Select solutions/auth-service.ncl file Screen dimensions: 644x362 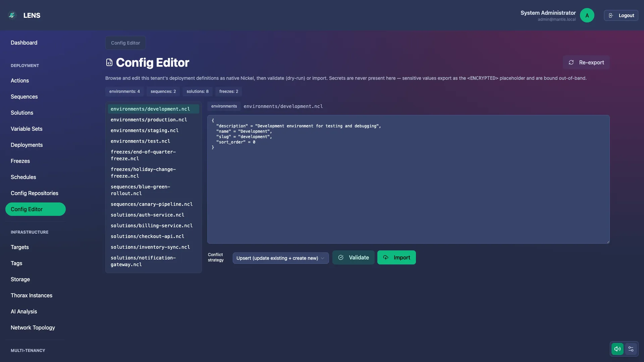click(154, 215)
